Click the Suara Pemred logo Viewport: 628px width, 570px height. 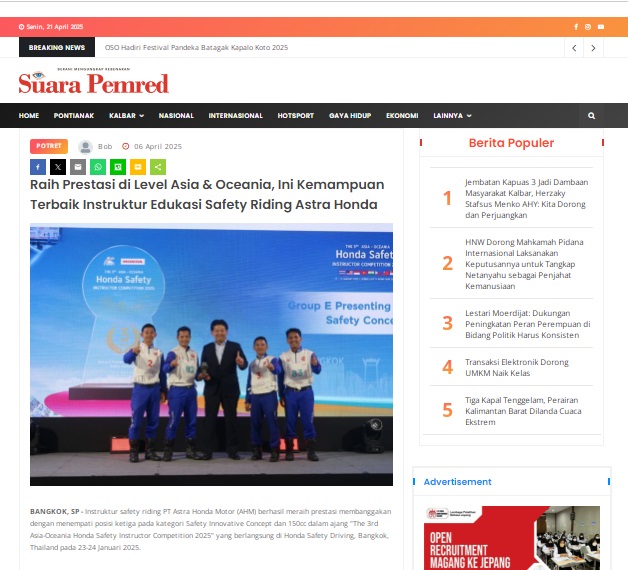pos(94,81)
